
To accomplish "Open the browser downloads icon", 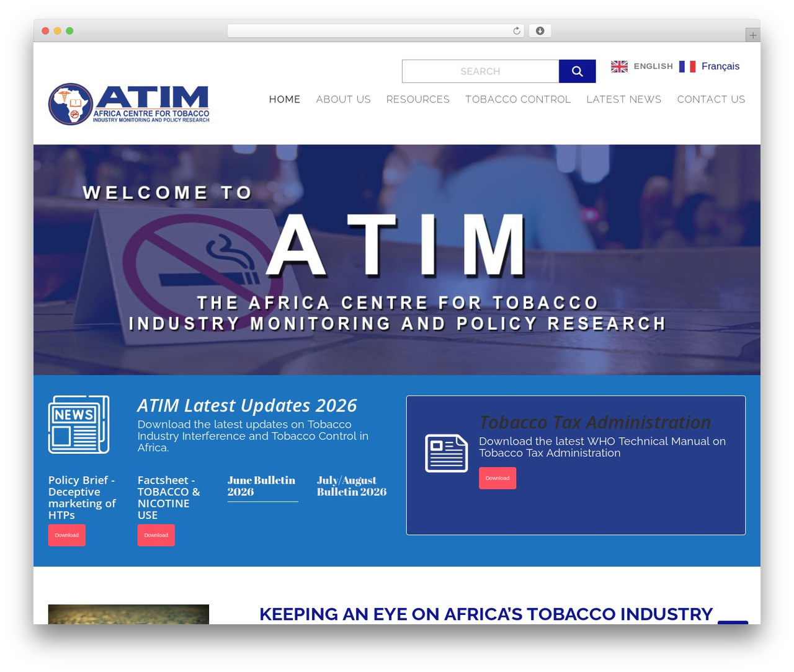I will 540,31.
